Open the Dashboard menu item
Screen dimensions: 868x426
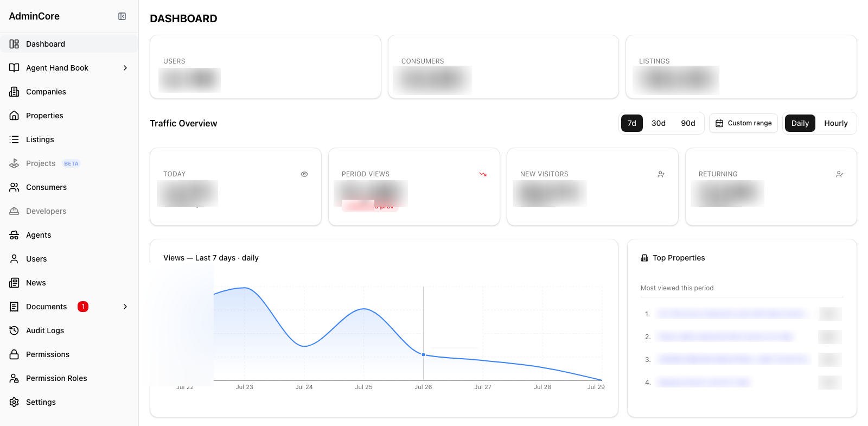[x=69, y=44]
